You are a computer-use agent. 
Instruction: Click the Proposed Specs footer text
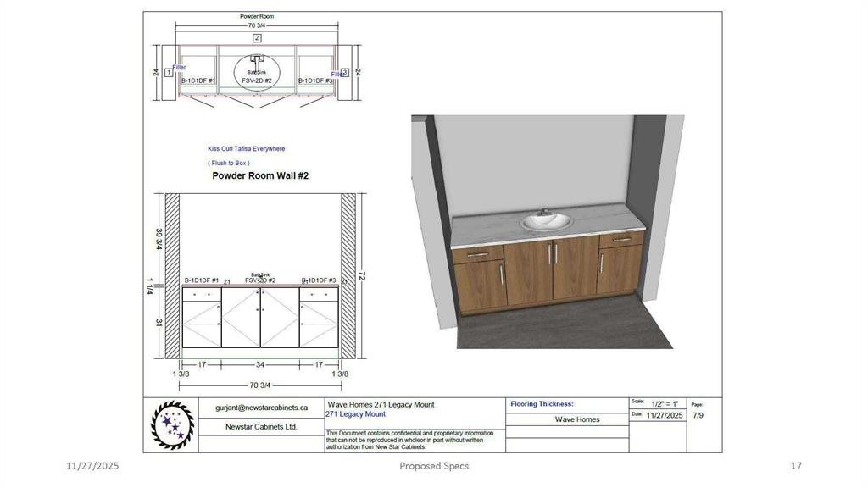coord(434,466)
